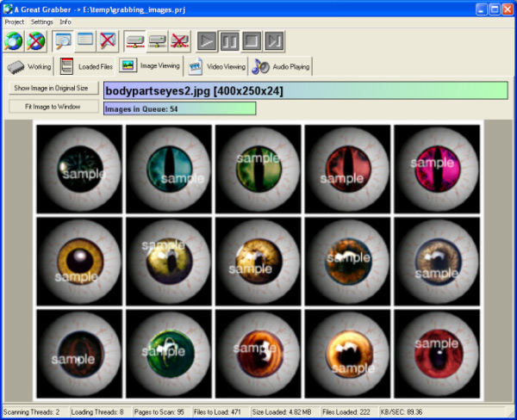Open the Project menu
Viewport: 517px width, 420px height.
15,21
